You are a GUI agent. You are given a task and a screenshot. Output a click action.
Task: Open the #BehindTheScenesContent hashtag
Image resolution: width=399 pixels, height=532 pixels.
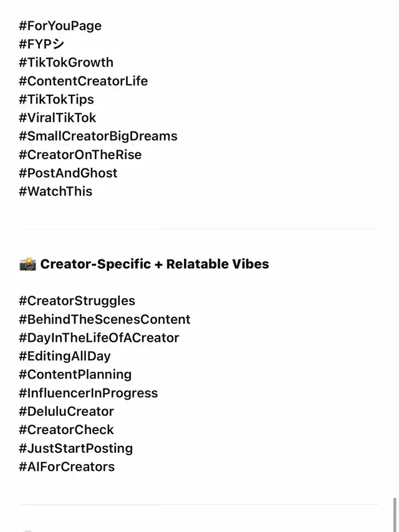pyautogui.click(x=104, y=319)
